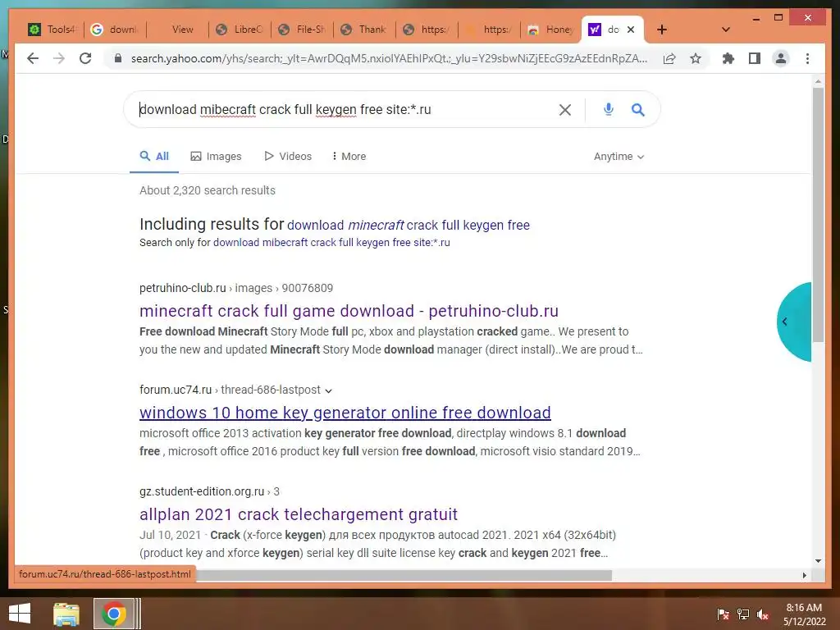840x630 pixels.
Task: Open a new tab
Action: [662, 30]
